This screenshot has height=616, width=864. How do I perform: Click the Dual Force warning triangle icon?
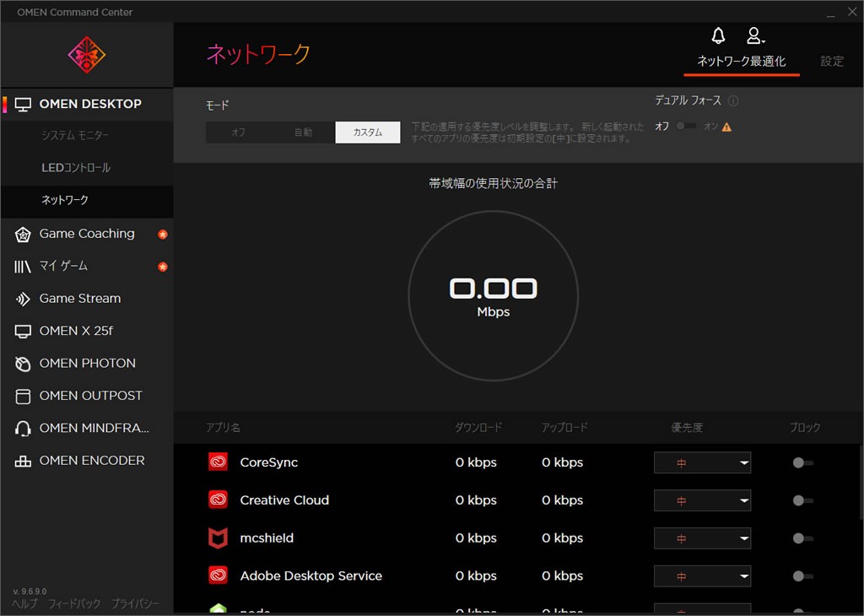pyautogui.click(x=726, y=127)
